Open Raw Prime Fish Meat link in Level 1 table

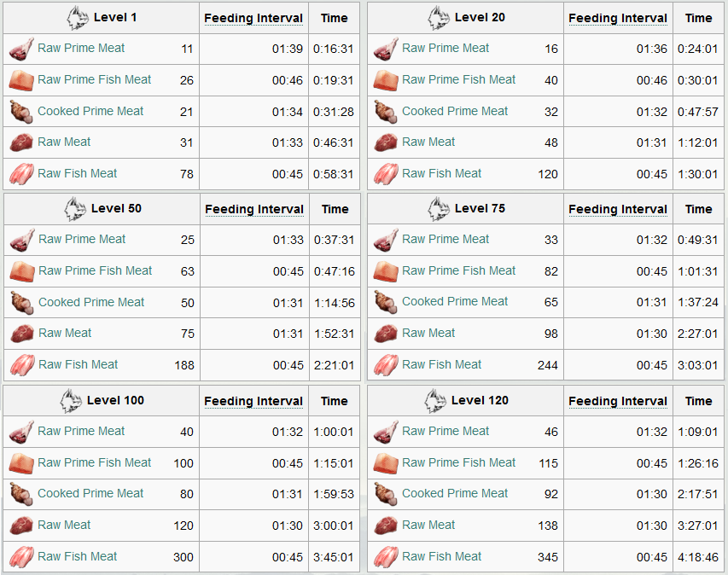pos(94,80)
